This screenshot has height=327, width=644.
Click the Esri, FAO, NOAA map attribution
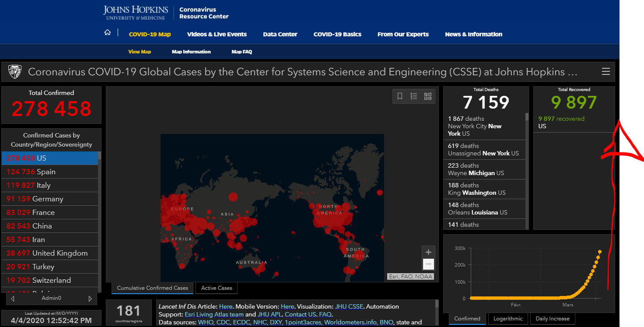tap(410, 276)
